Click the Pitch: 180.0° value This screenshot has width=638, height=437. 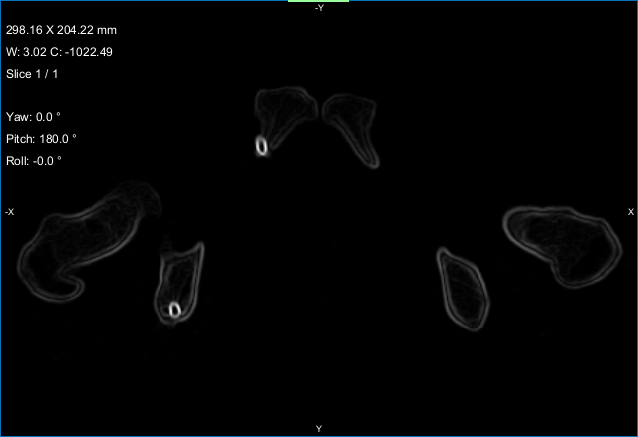(41, 139)
